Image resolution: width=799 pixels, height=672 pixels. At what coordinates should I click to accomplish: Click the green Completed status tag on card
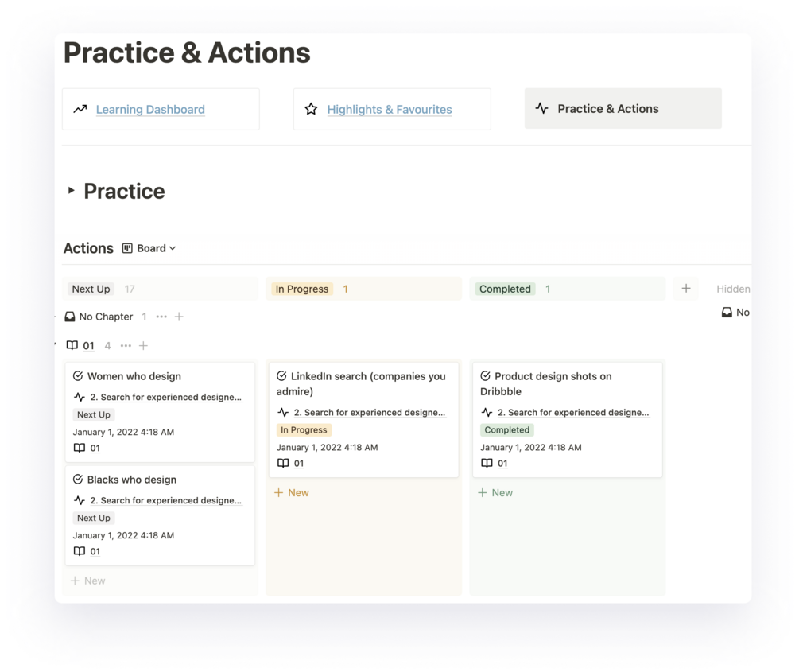pyautogui.click(x=506, y=429)
